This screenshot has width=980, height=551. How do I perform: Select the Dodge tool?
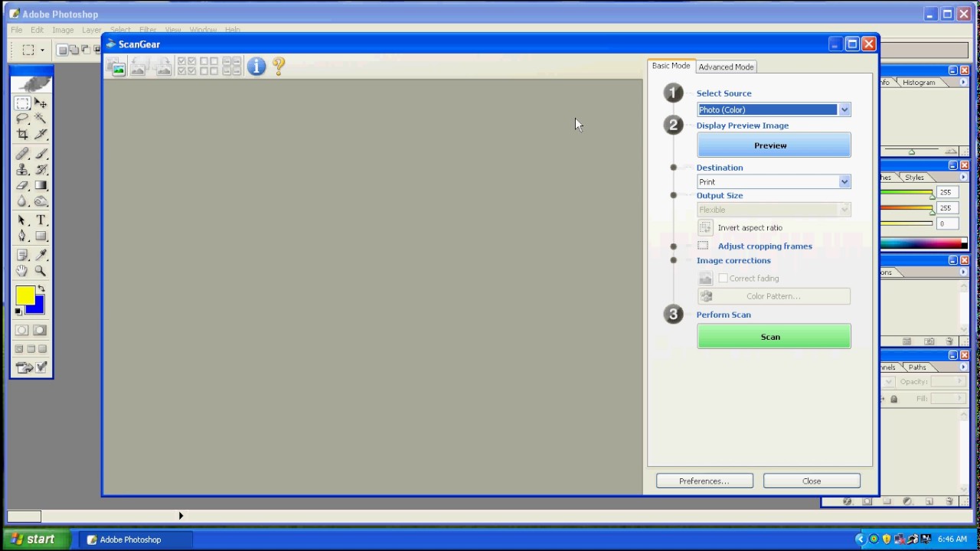coord(41,202)
